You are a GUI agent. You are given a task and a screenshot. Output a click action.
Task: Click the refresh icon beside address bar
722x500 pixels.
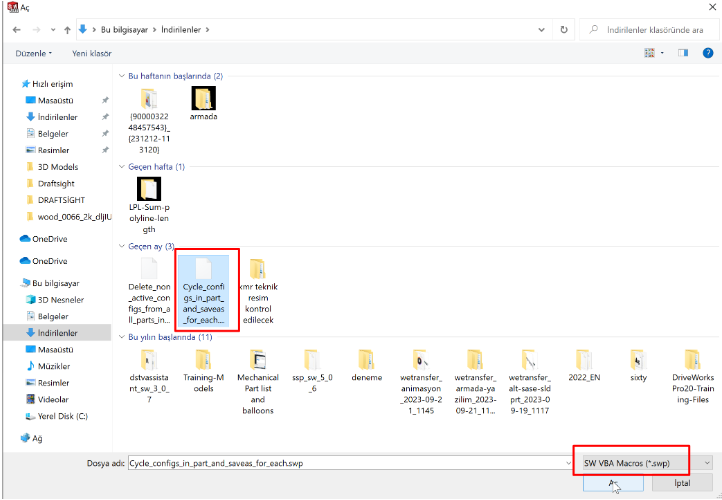pos(568,29)
